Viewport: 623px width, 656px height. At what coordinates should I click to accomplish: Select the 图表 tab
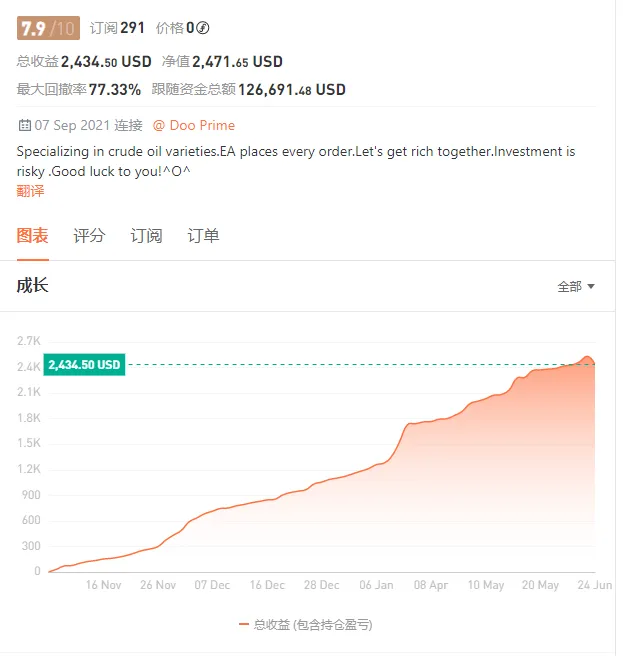[x=33, y=236]
